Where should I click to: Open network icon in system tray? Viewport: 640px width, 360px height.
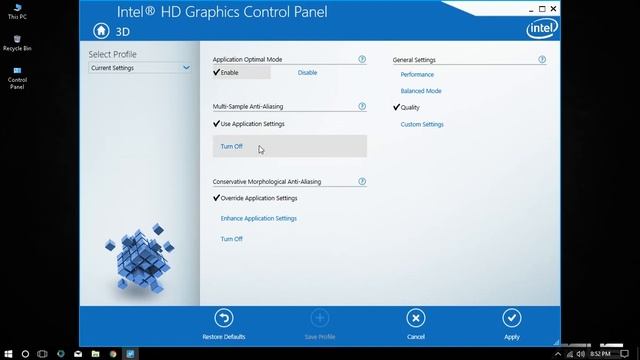pyautogui.click(x=570, y=354)
